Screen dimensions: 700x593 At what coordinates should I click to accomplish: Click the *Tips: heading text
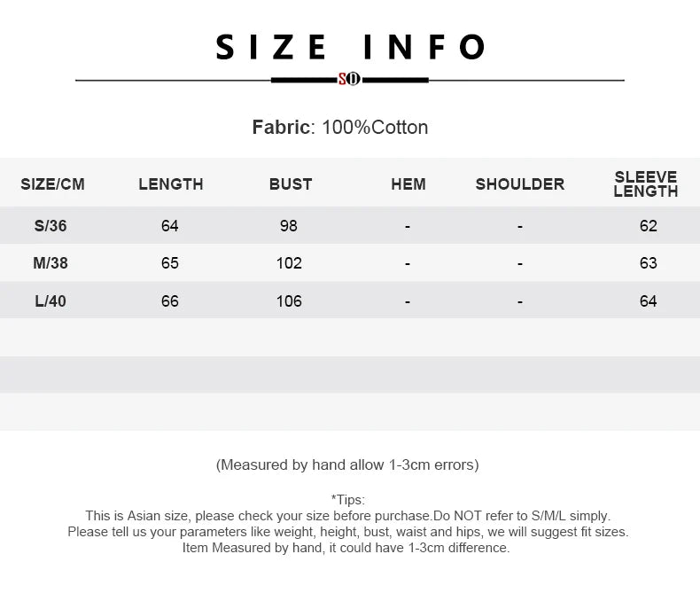(347, 500)
